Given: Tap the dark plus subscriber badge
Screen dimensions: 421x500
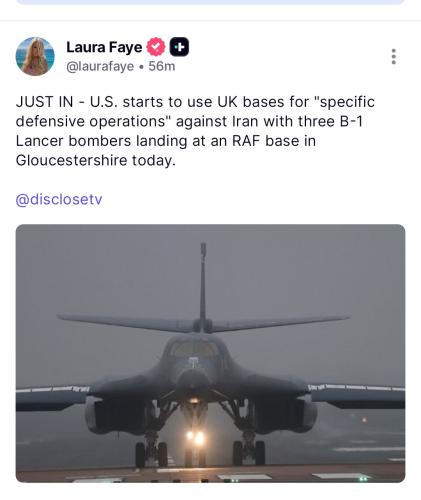Looking at the screenshot, I should (179, 47).
